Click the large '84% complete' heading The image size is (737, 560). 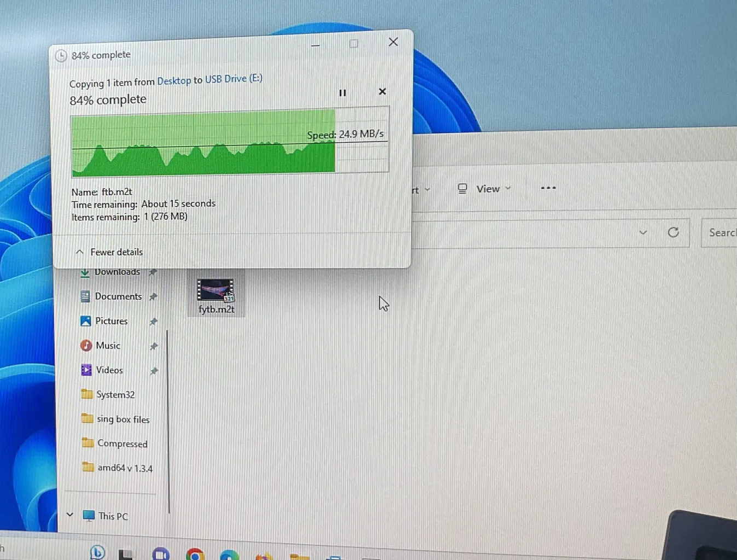pyautogui.click(x=108, y=100)
